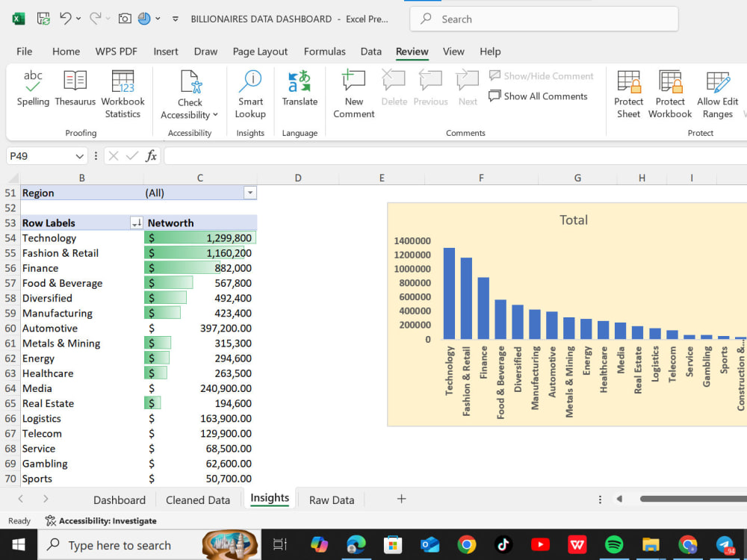
Task: Switch to the Data ribbon tab
Action: (x=371, y=52)
